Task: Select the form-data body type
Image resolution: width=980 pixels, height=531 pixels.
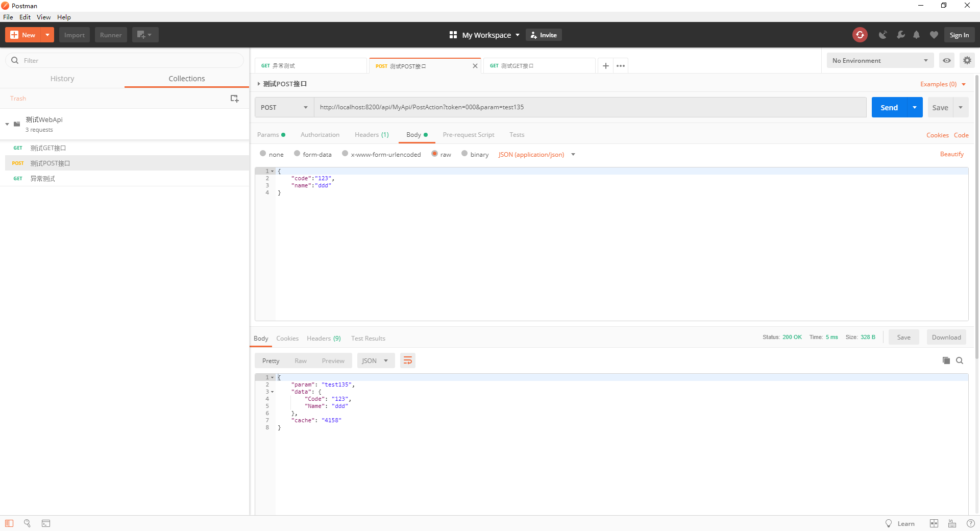Action: pos(297,154)
